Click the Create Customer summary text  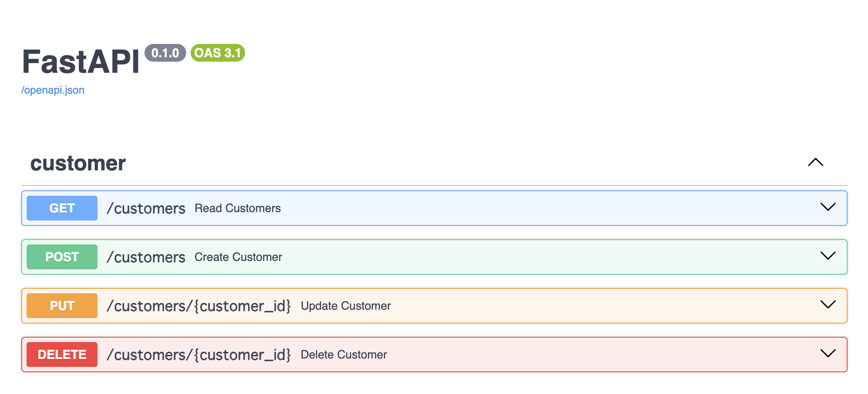point(238,257)
